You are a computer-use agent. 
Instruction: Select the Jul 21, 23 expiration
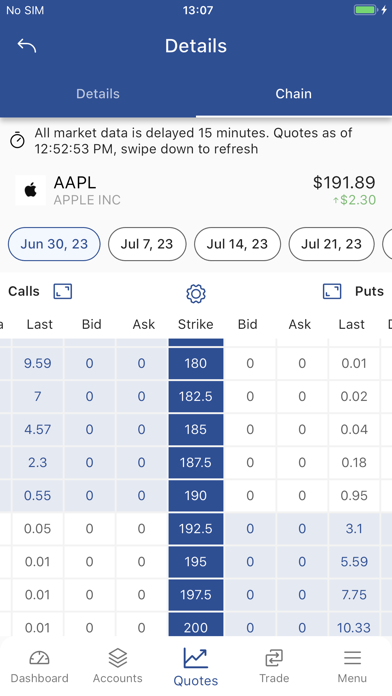tap(332, 244)
